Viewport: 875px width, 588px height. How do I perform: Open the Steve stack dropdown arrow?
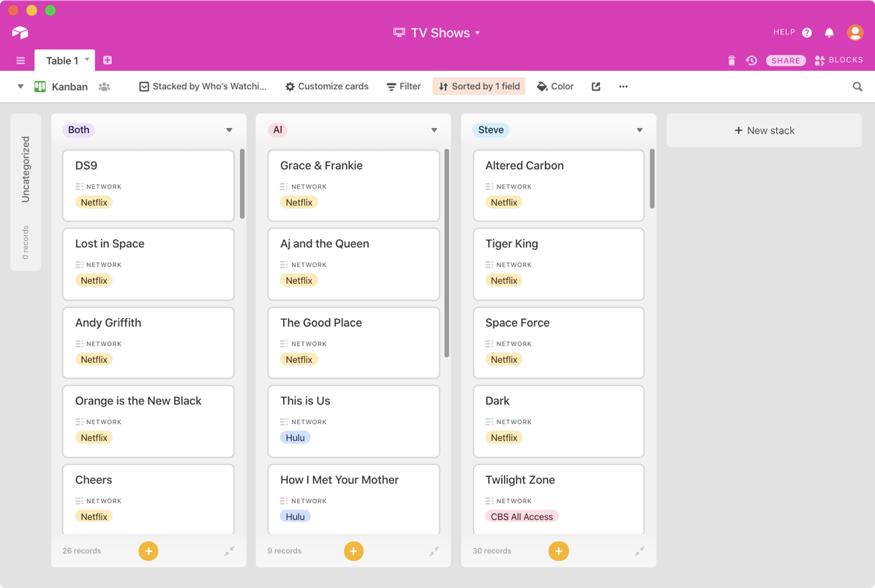click(639, 130)
